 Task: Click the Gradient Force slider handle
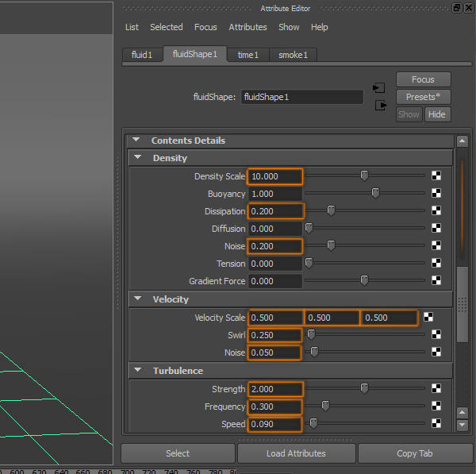[x=364, y=281]
